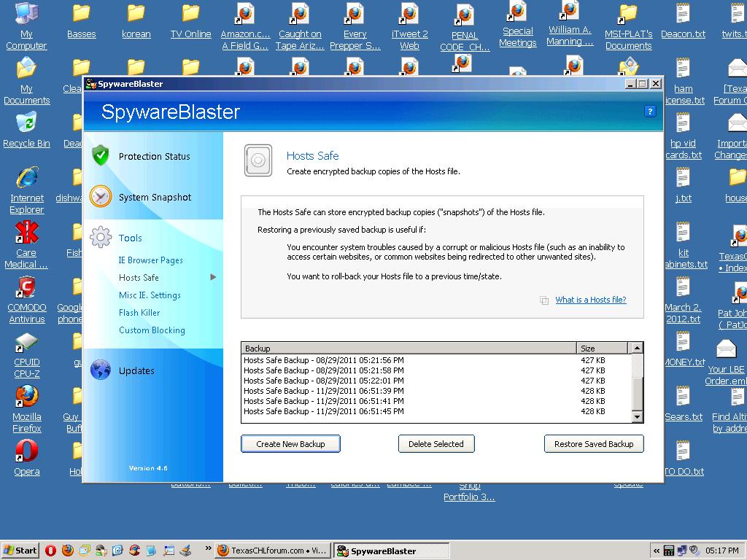The image size is (747, 560).
Task: Select the Sears.txt file icon
Action: pyautogui.click(x=683, y=396)
